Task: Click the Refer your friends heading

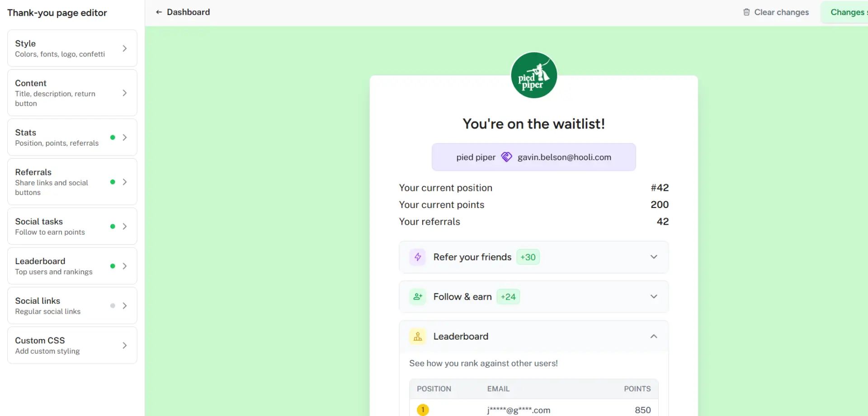Action: click(472, 257)
